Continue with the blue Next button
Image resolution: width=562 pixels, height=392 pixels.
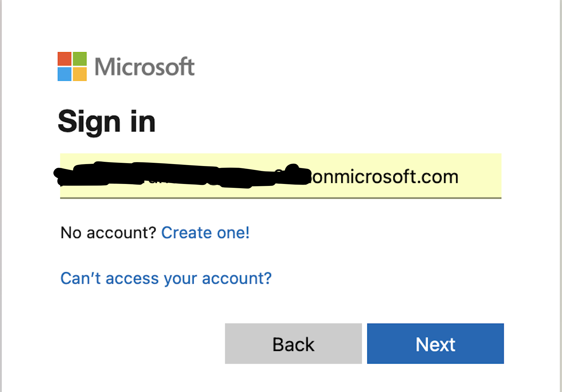pos(435,343)
